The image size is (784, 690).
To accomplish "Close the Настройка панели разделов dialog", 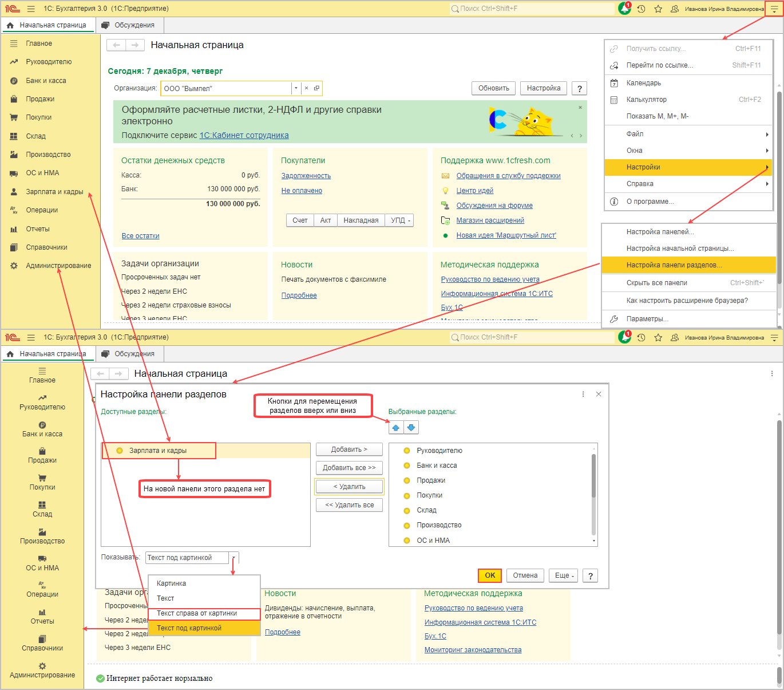I will pos(599,394).
